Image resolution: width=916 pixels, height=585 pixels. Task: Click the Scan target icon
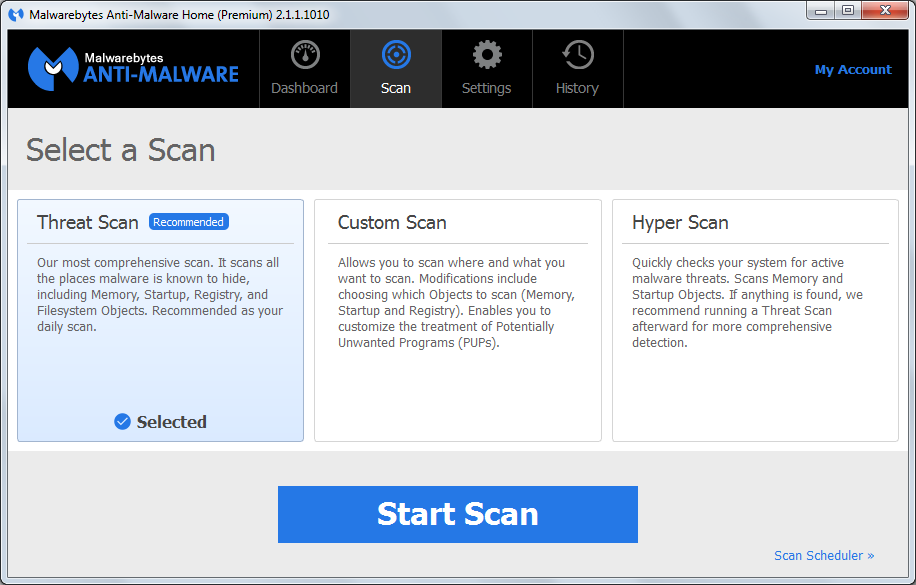point(396,55)
